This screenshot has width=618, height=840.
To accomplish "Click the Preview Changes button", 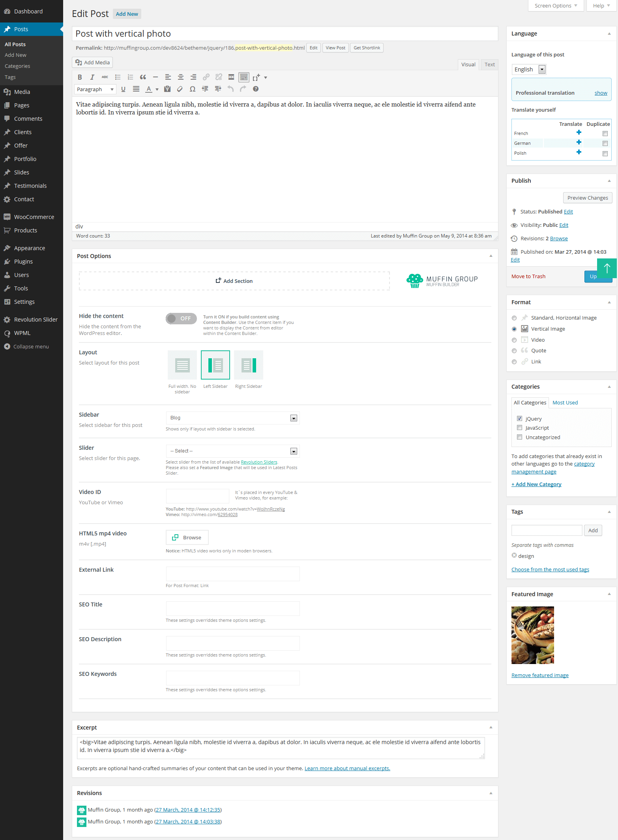I will point(587,198).
